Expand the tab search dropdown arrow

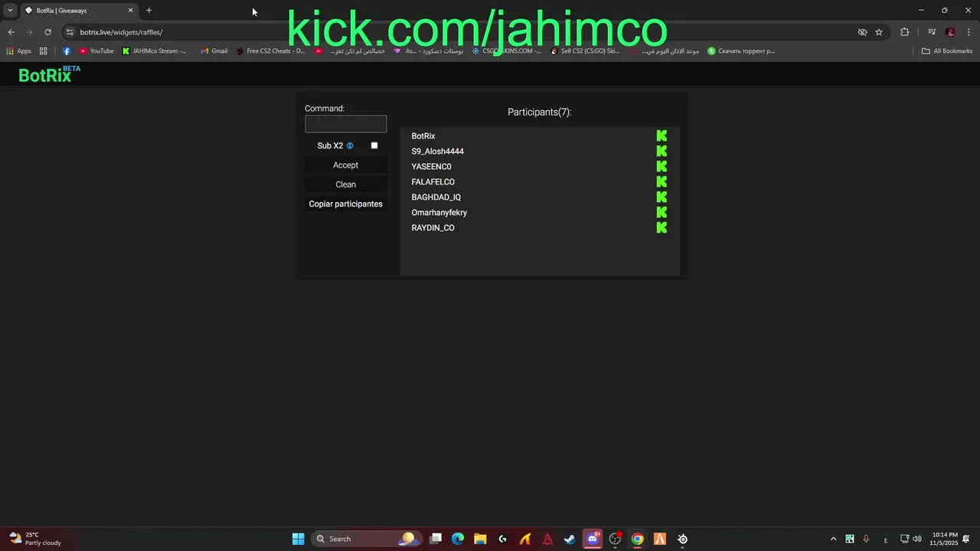click(10, 11)
